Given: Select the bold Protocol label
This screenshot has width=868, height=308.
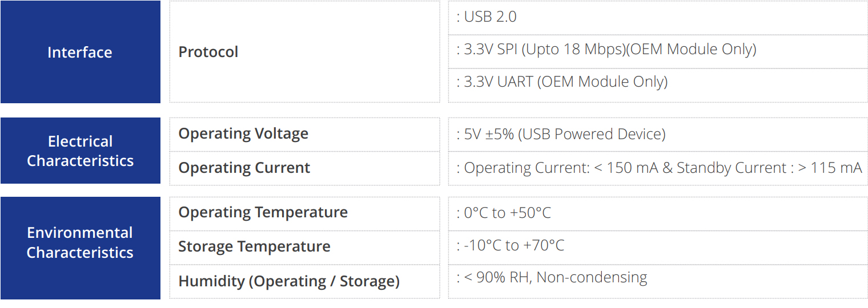Looking at the screenshot, I should pyautogui.click(x=208, y=52).
